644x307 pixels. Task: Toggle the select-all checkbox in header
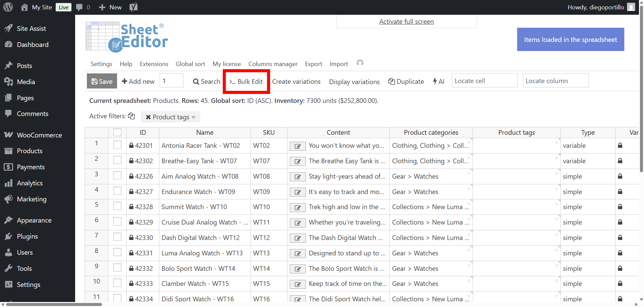[x=117, y=132]
